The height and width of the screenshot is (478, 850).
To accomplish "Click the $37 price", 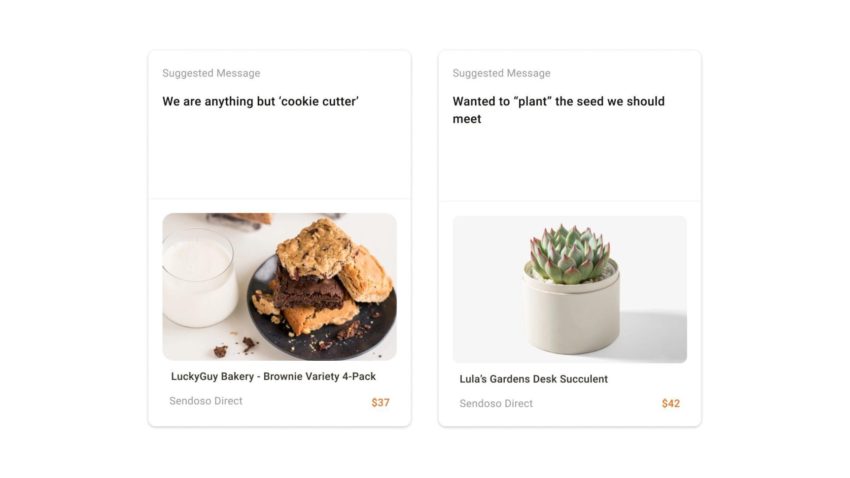I will pyautogui.click(x=380, y=403).
